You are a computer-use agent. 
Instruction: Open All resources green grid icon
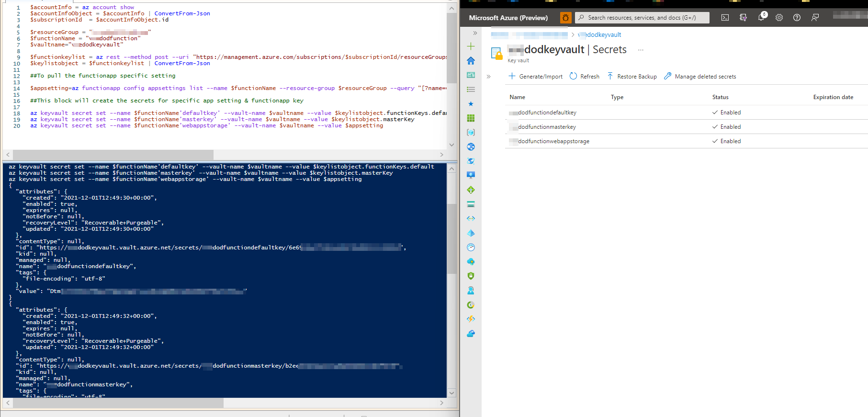[471, 118]
